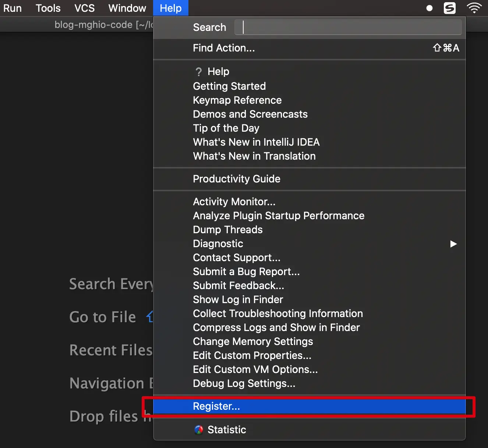Show Tip of the Day
The image size is (488, 448).
(310, 128)
